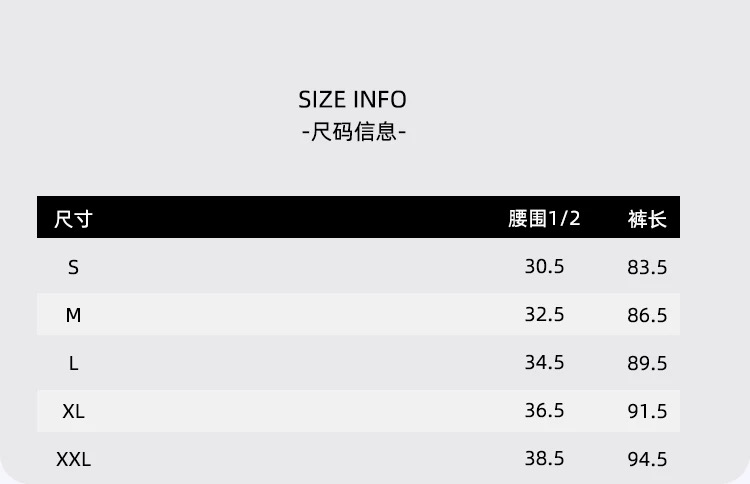Image resolution: width=750 pixels, height=484 pixels.
Task: Click pants length 83.5 cell
Action: click(647, 268)
